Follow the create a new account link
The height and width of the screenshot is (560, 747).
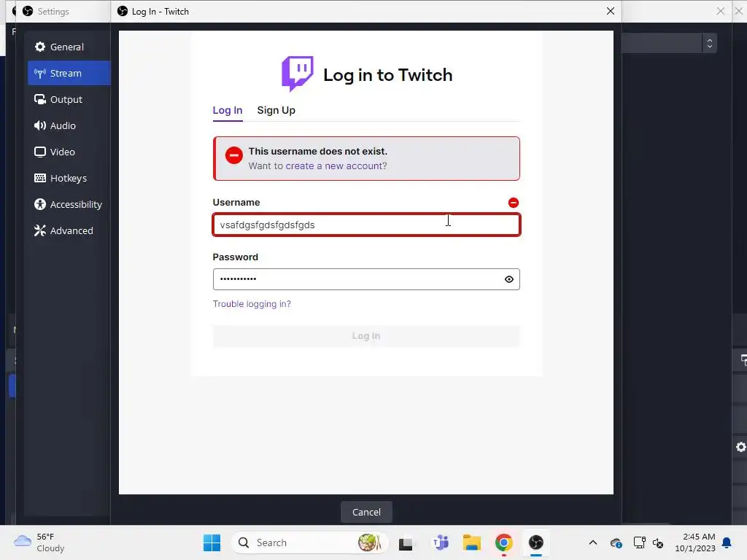point(336,166)
